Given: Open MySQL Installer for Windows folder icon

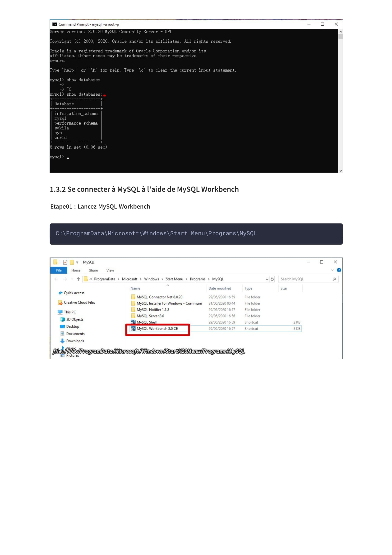Looking at the screenshot, I should [x=133, y=303].
